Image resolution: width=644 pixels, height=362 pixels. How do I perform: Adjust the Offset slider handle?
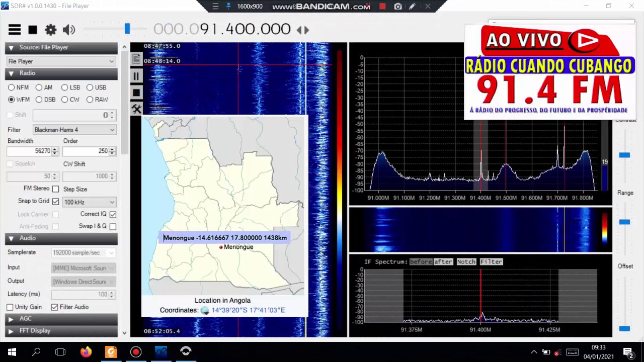pyautogui.click(x=624, y=329)
